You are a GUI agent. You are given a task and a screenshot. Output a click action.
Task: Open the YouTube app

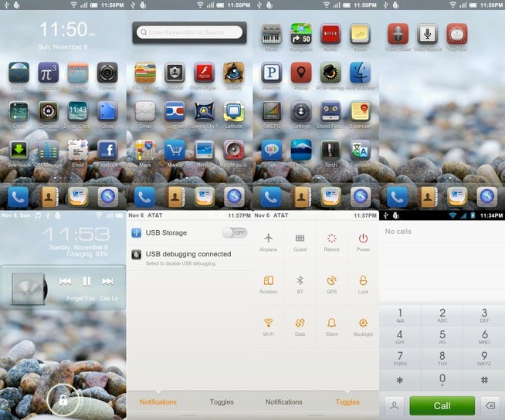456,34
